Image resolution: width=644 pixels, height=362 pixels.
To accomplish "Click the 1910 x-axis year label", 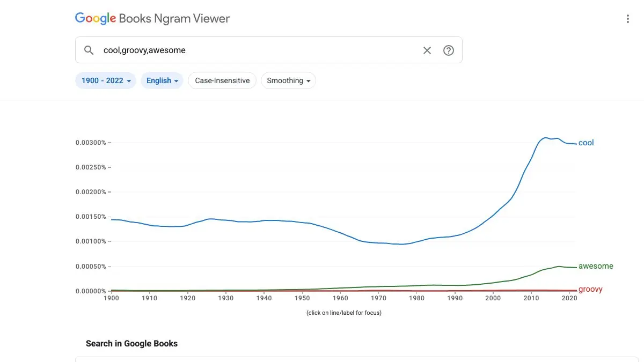I will pyautogui.click(x=149, y=298).
